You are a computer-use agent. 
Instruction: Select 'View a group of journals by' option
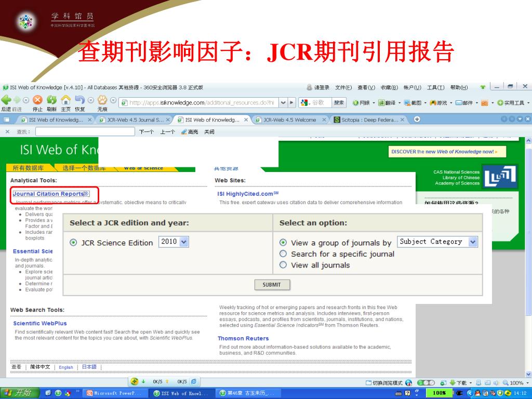[283, 243]
